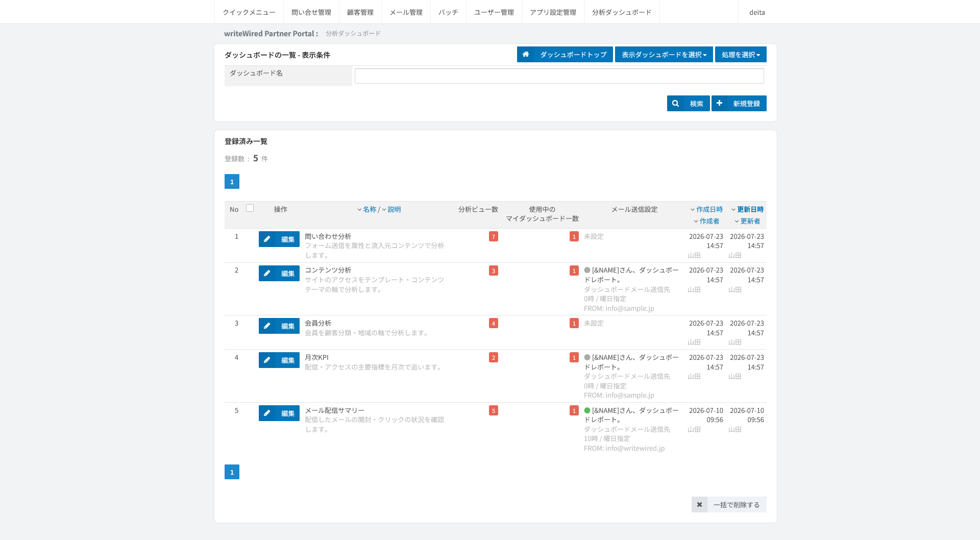Click view count badge 7 for 問い合わせ分析

(x=493, y=236)
